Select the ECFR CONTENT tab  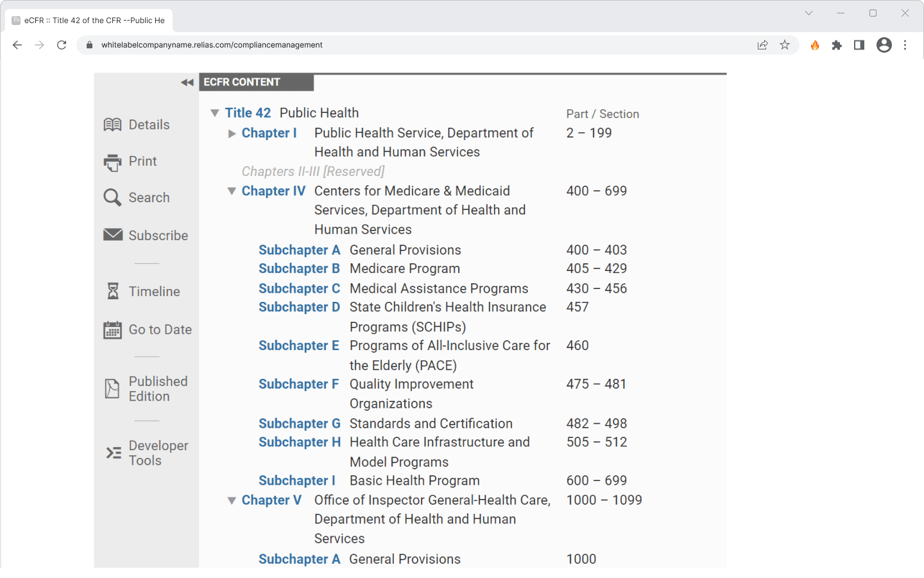257,82
